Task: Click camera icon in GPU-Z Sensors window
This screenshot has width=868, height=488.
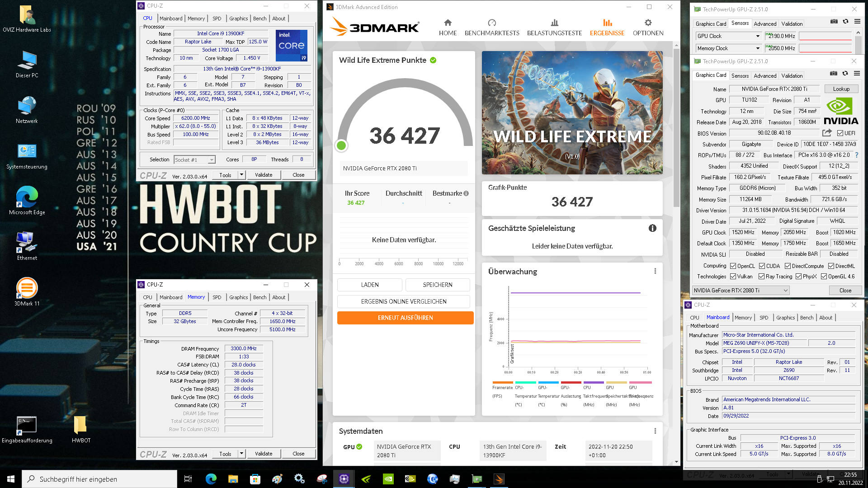Action: [834, 21]
